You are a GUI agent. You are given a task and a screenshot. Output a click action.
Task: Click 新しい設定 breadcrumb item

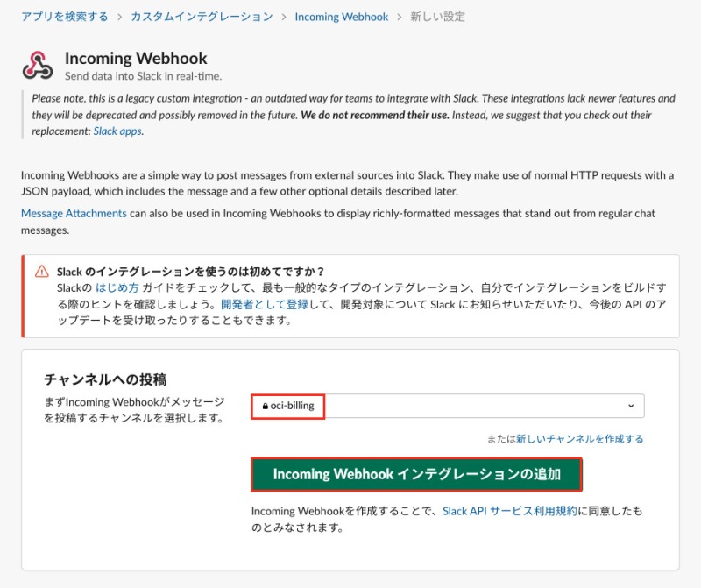coord(438,17)
